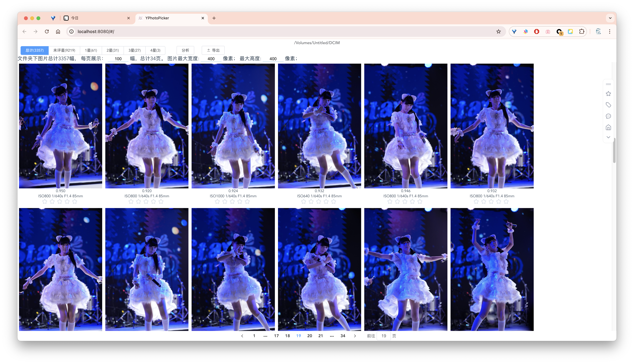The width and height of the screenshot is (634, 364).
Task: Rate the 0.946 photo one star
Action: (390, 201)
